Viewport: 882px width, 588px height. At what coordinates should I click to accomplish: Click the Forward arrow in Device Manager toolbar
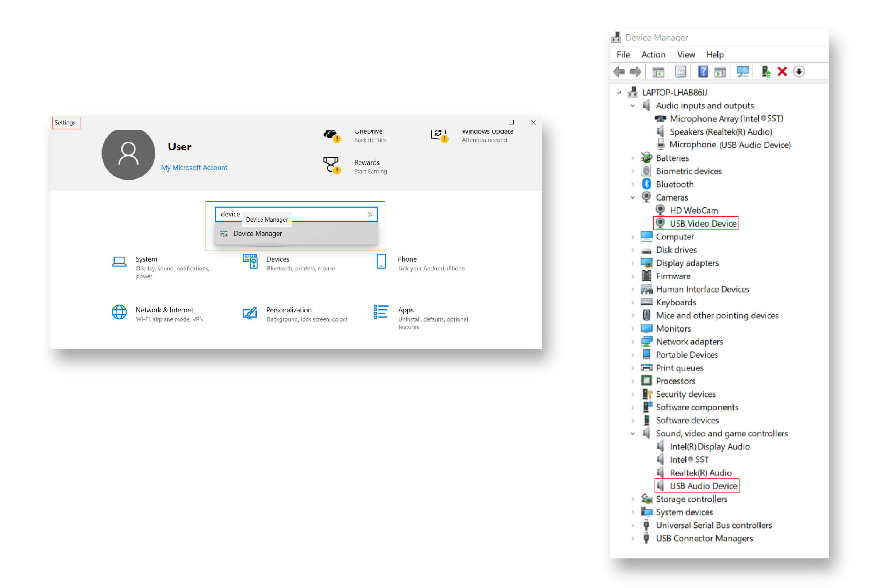tap(635, 72)
